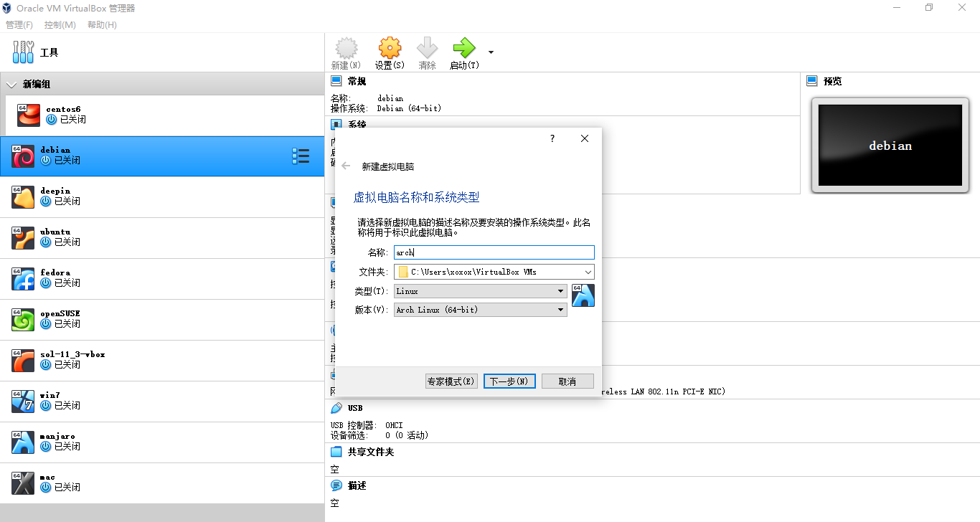This screenshot has height=522, width=980.
Task: Click the Cancel (取消) button
Action: 567,381
